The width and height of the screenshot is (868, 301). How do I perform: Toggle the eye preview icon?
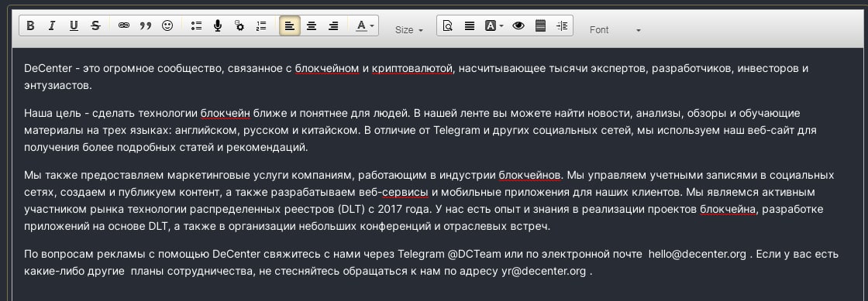518,26
